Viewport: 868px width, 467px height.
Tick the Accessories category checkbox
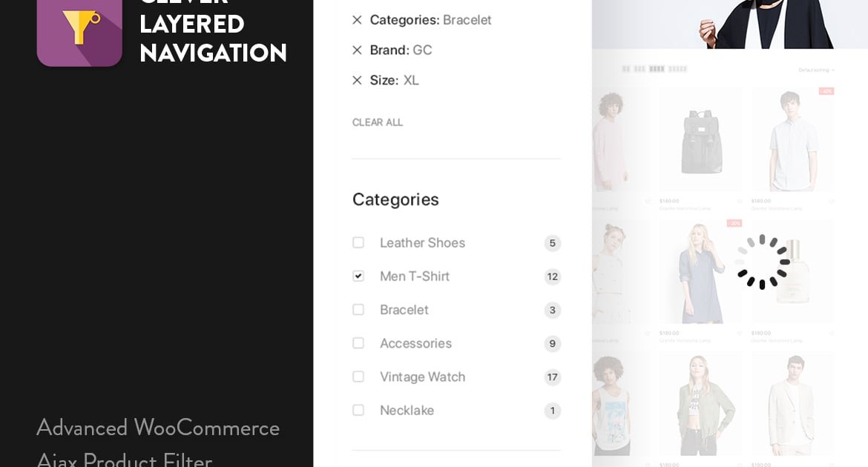[358, 343]
